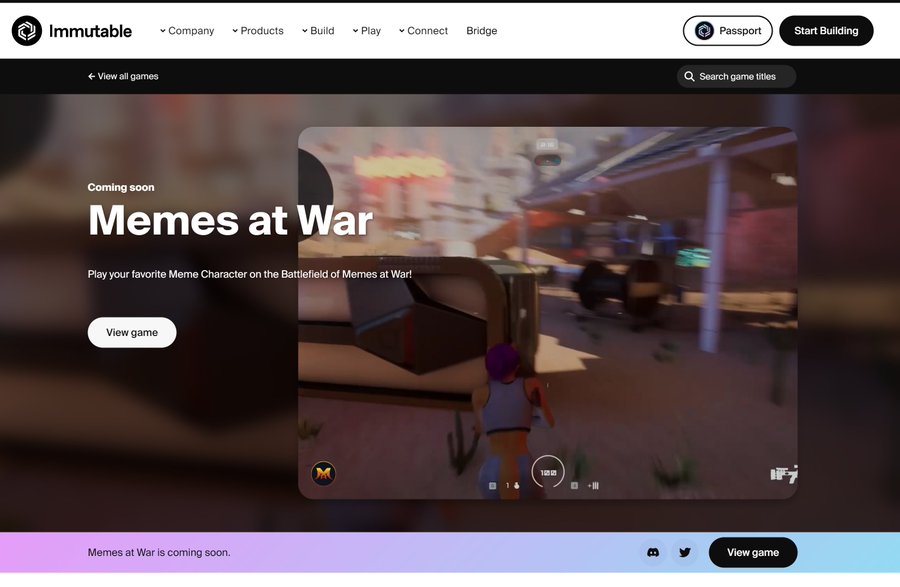Open the Discord icon in the banner
The height and width of the screenshot is (587, 900).
point(652,552)
